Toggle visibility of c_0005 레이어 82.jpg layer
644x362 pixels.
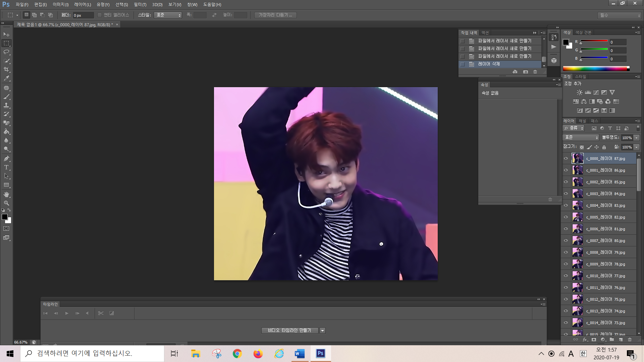(x=566, y=217)
